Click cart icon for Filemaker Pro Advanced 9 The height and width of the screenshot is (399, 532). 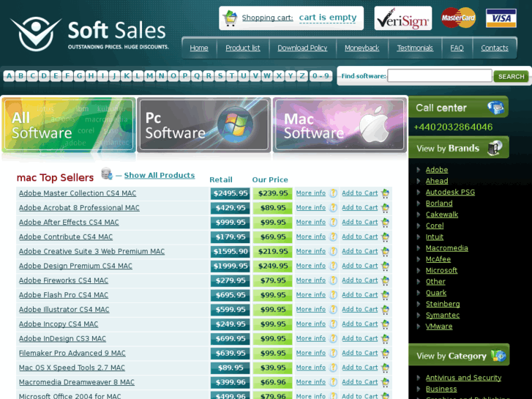pos(385,354)
